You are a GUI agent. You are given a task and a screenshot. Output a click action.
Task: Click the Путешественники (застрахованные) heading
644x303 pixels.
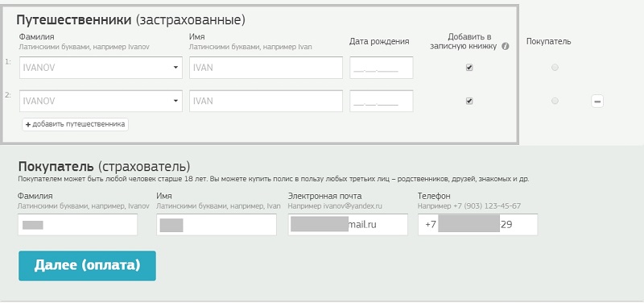point(130,20)
